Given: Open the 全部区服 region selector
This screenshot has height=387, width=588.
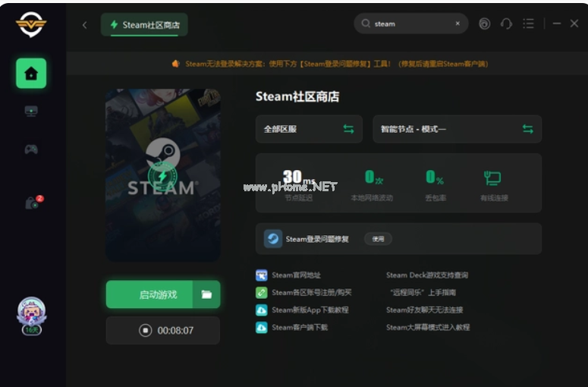Looking at the screenshot, I should click(x=308, y=129).
